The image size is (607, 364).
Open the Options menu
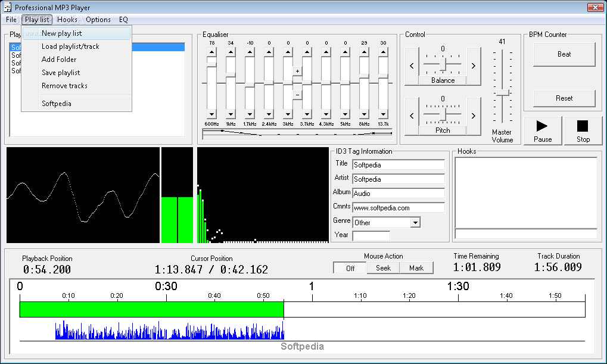pyautogui.click(x=98, y=20)
